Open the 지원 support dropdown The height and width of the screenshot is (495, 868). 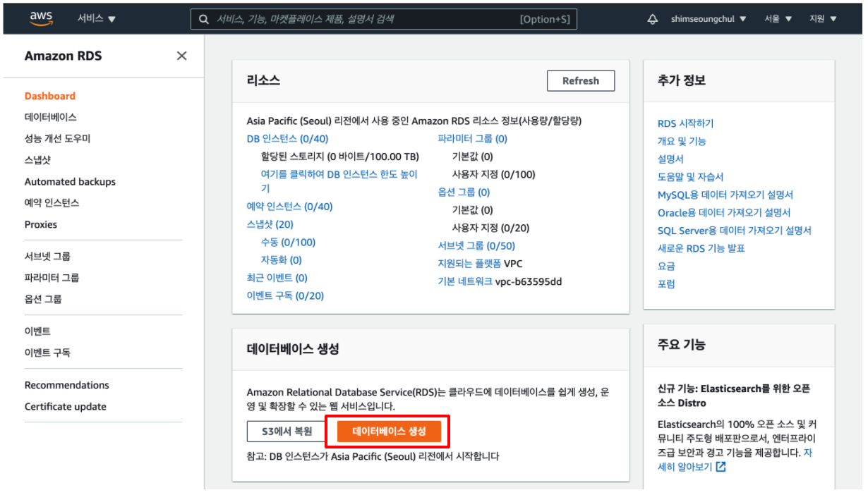click(823, 19)
